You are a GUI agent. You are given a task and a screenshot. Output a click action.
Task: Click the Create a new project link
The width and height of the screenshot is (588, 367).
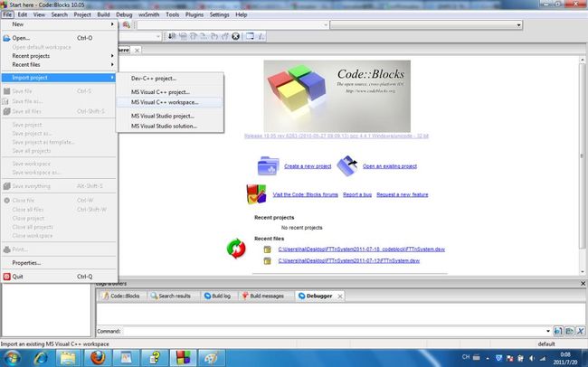click(x=308, y=166)
